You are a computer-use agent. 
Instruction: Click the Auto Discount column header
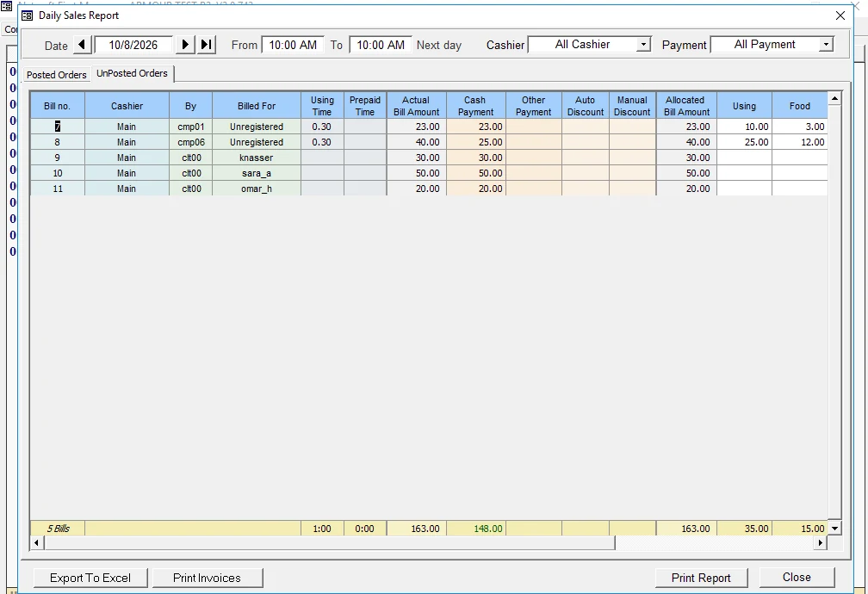click(586, 106)
